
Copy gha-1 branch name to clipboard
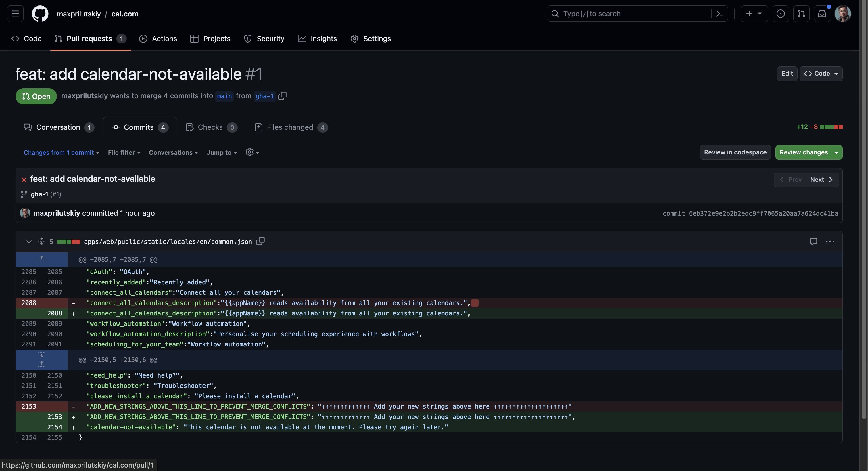[x=282, y=96]
